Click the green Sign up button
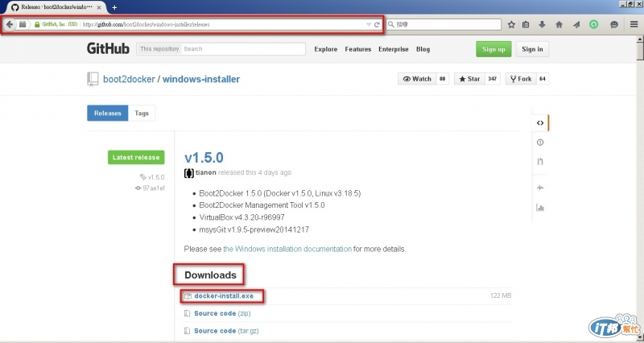Image resolution: width=644 pixels, height=343 pixels. [x=493, y=49]
